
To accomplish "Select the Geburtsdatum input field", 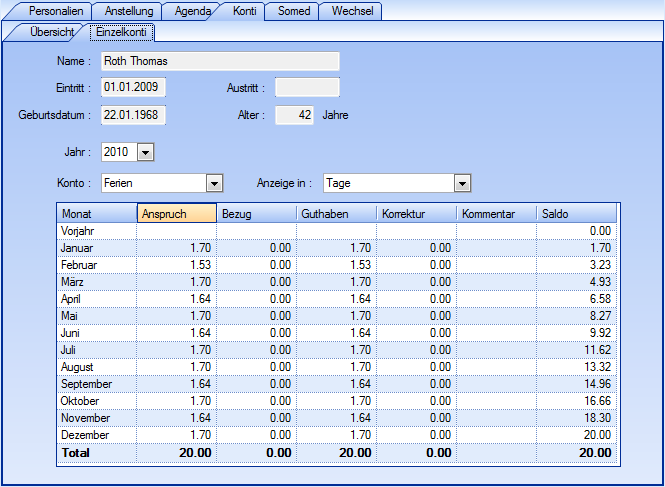I will [x=133, y=115].
